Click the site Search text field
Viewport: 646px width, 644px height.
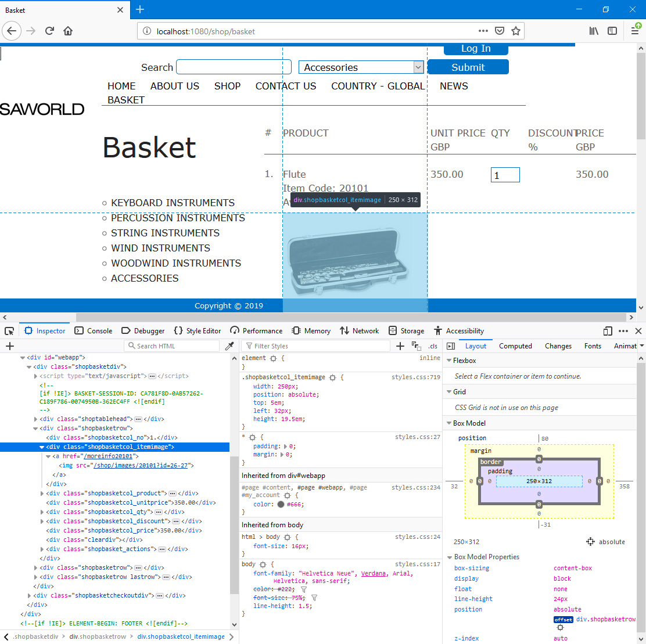(234, 67)
